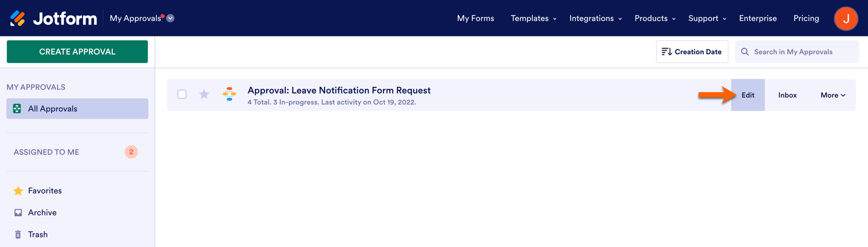Click the approval workflow icon
This screenshot has height=247, width=868.
point(229,94)
